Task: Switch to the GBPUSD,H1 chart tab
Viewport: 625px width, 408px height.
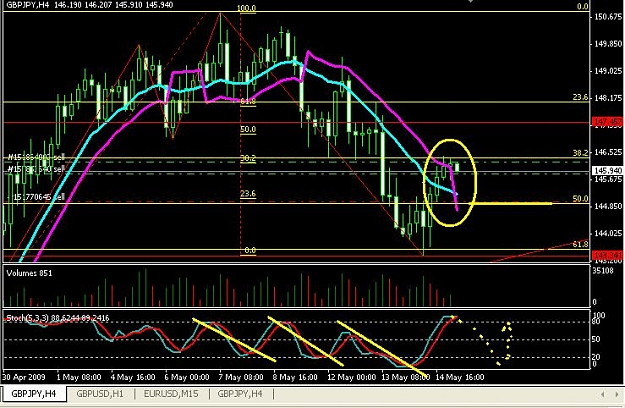Action: coord(100,394)
